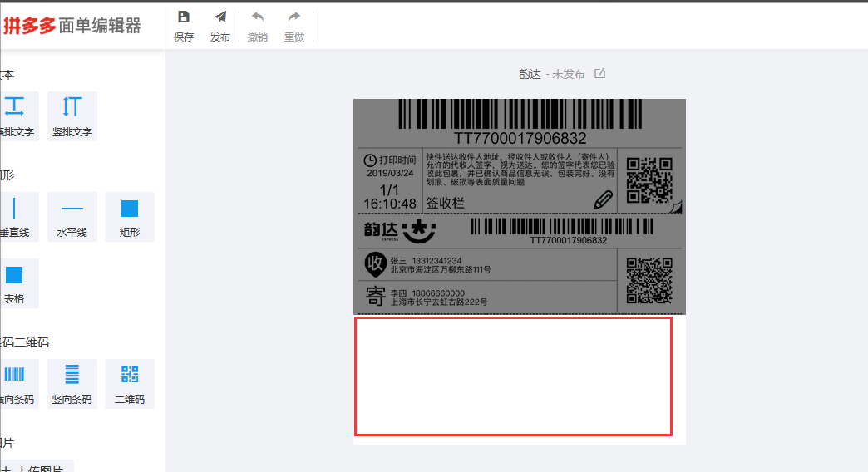Click the top large barcode on the label
Image resolution: width=868 pixels, height=472 pixels.
(520, 114)
